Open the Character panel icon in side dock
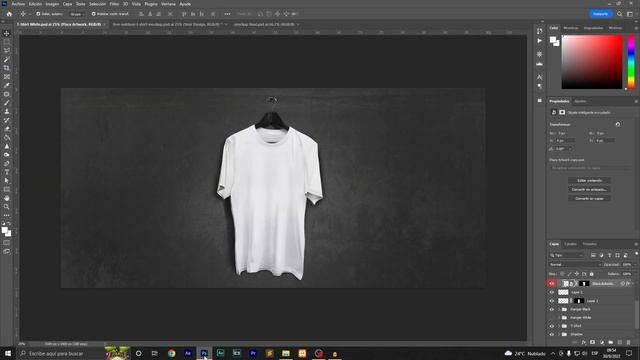This screenshot has width=640, height=360. point(540,77)
